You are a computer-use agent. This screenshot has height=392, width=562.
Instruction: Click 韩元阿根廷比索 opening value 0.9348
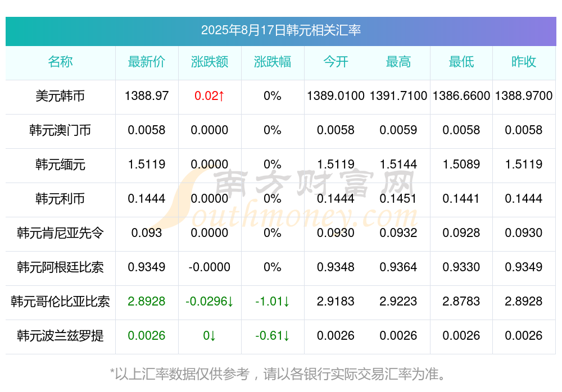coord(336,267)
